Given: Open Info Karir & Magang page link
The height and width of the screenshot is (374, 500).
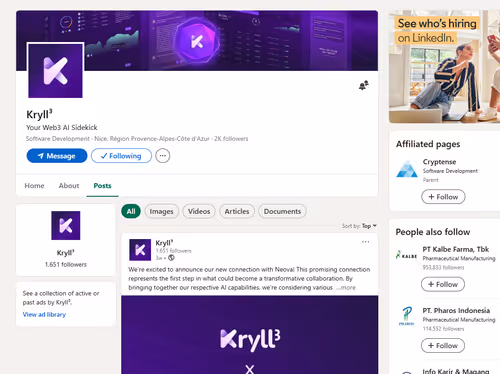Looking at the screenshot, I should pyautogui.click(x=456, y=371).
